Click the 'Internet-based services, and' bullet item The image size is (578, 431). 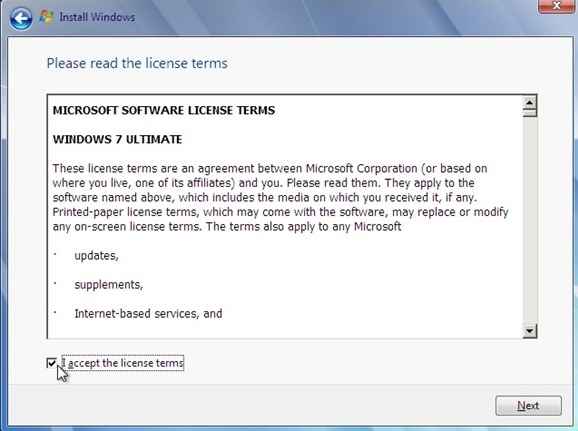tap(149, 314)
